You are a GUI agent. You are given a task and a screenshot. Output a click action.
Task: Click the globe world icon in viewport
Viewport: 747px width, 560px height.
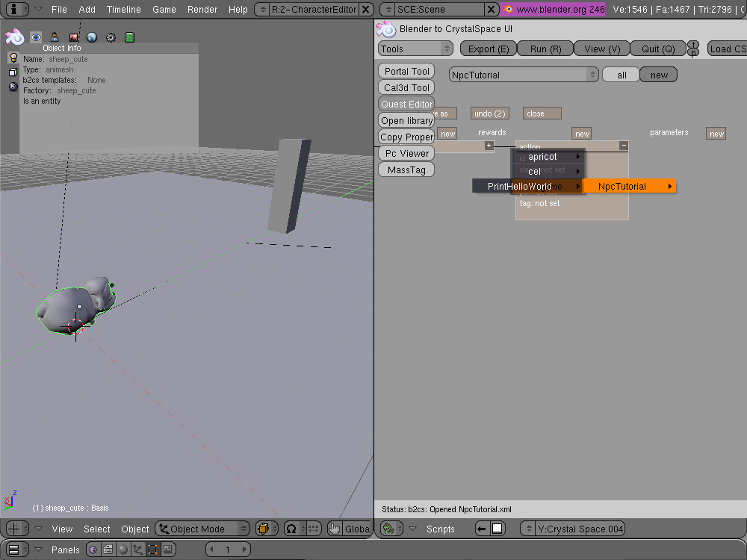(x=92, y=37)
